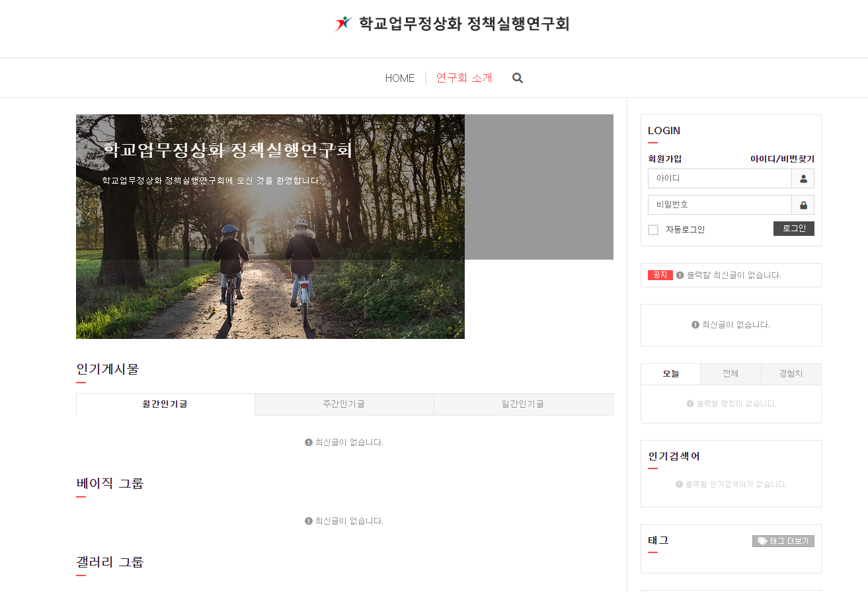Show the 경험치 ranking tab
868x592 pixels.
point(791,374)
